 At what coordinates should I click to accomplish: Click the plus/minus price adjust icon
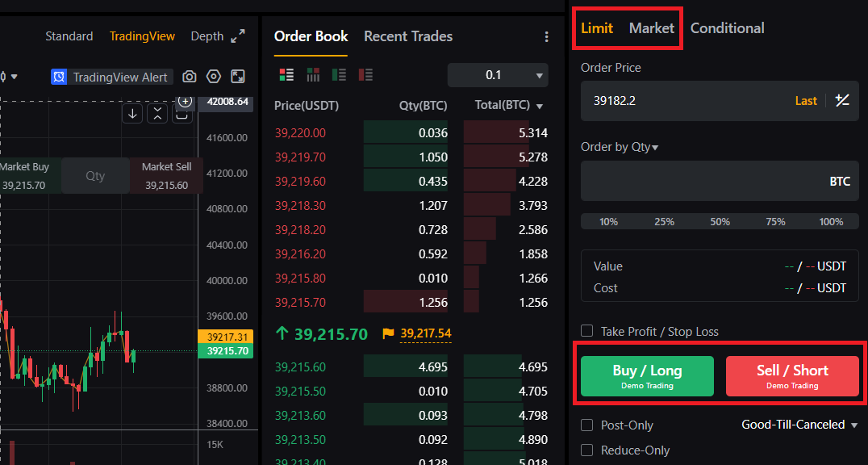coord(842,100)
